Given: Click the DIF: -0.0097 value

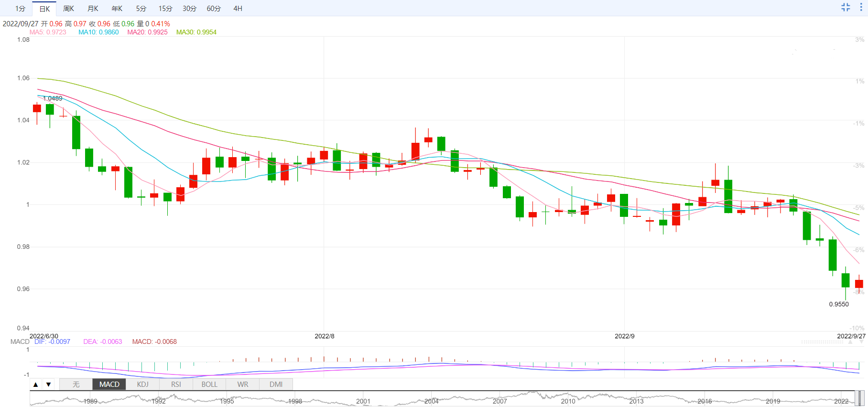Looking at the screenshot, I should (52, 341).
